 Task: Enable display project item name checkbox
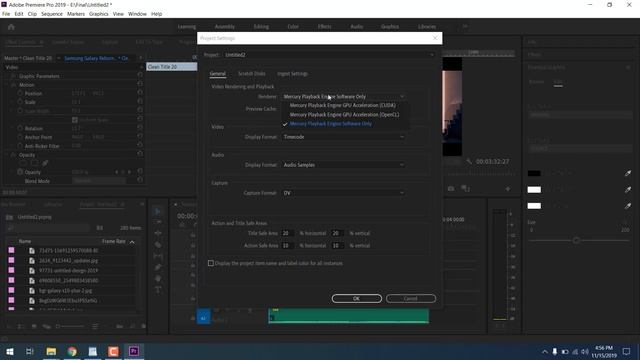(211, 263)
